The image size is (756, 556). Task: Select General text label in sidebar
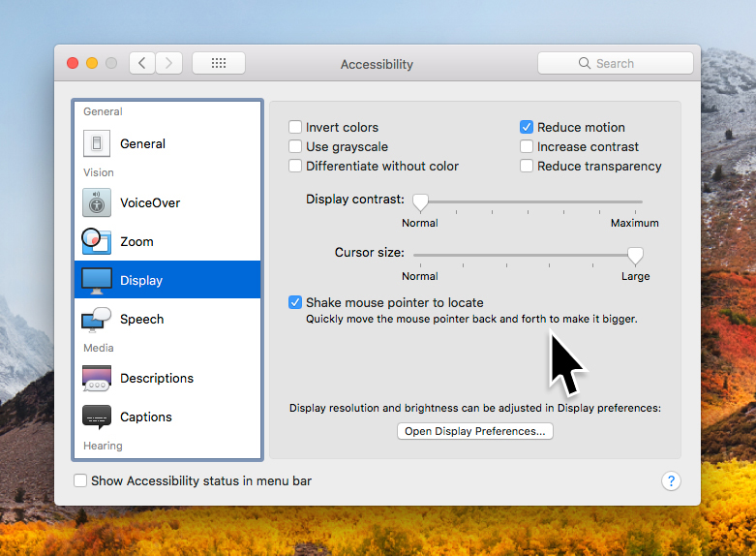coord(142,143)
